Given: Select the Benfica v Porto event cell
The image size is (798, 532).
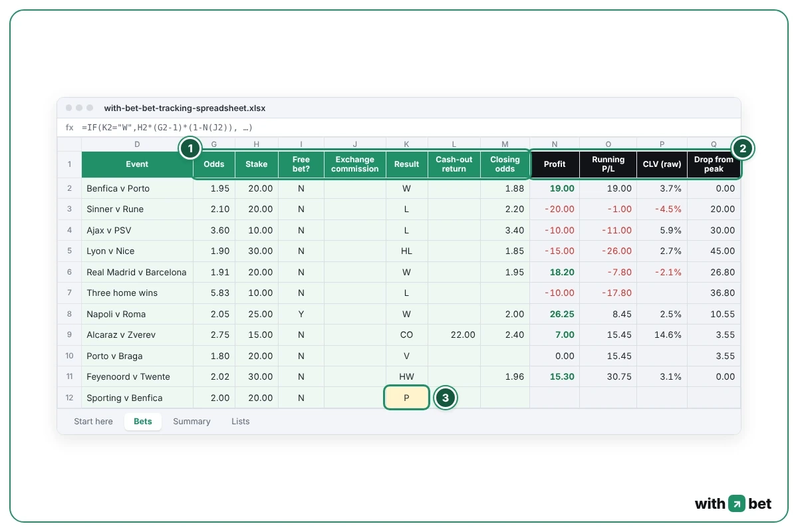Looking at the screenshot, I should tap(137, 188).
